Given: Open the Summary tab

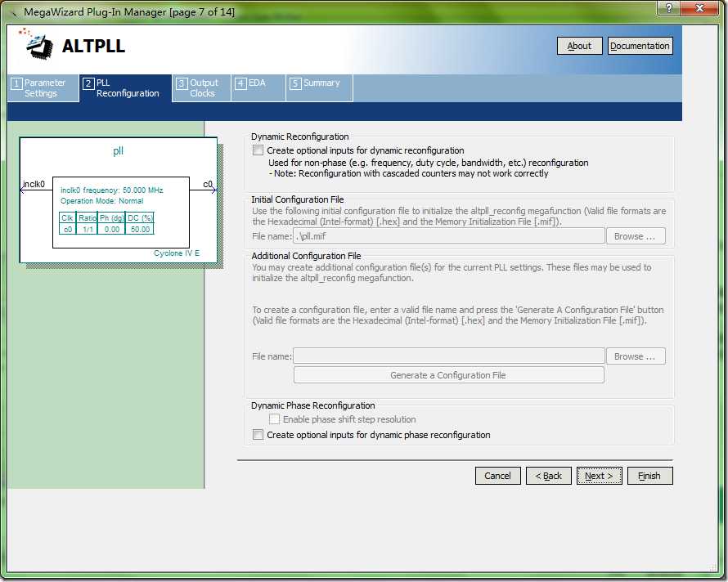Looking at the screenshot, I should pyautogui.click(x=320, y=87).
